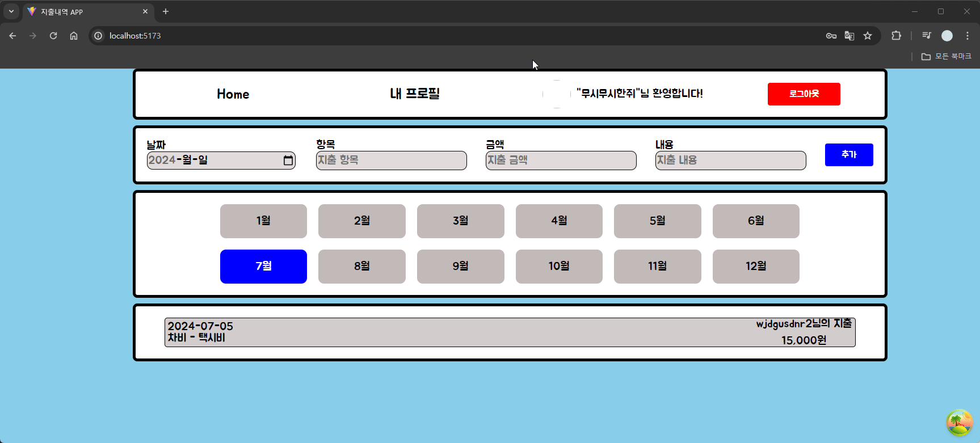
Task: Click the blue 추가 button
Action: 849,155
